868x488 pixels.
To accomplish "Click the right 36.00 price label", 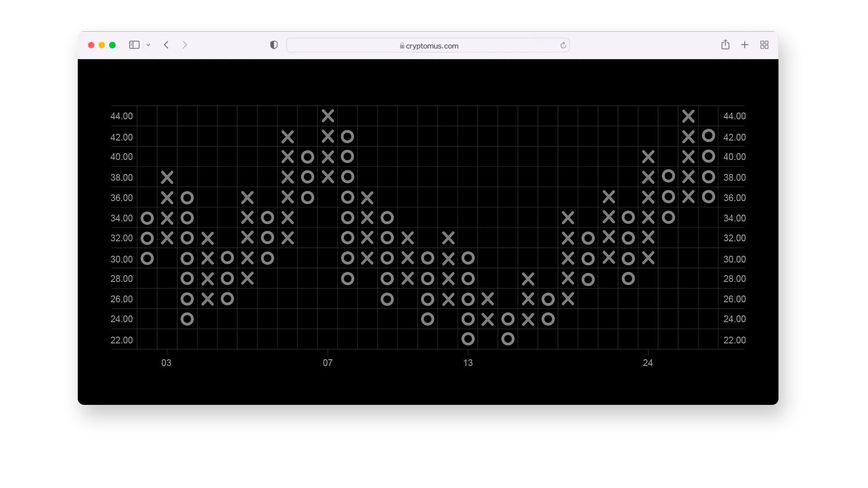I will [x=734, y=198].
